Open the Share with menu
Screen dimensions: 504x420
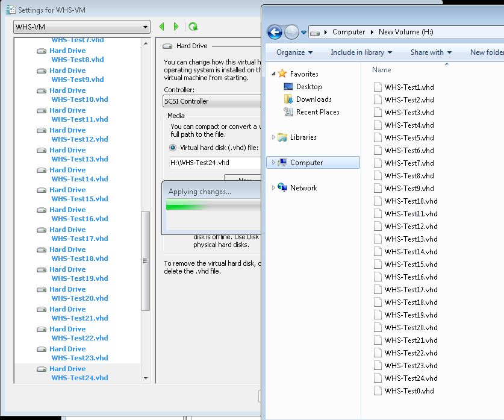(431, 52)
